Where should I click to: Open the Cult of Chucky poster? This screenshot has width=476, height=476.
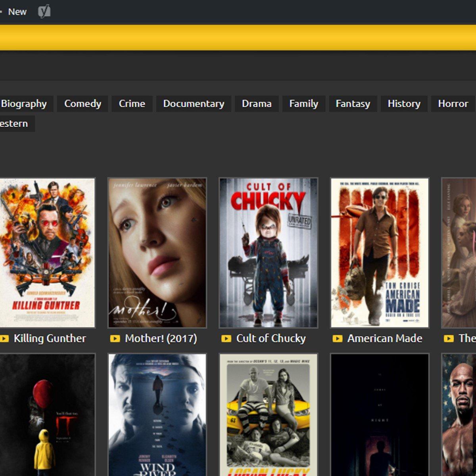(x=269, y=253)
